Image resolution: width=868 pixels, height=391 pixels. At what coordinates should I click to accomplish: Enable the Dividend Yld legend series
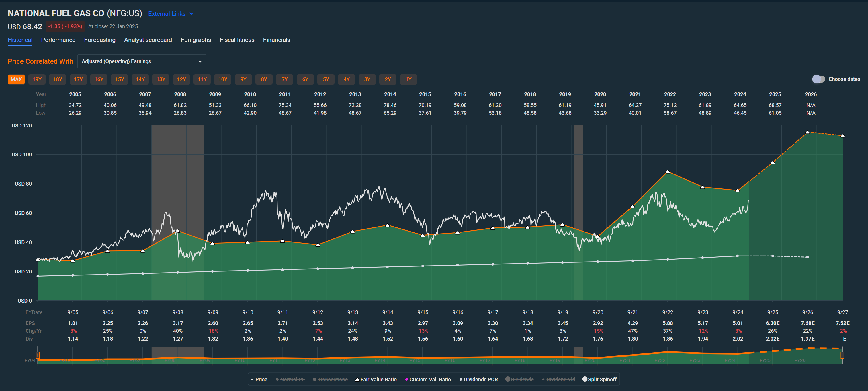(558, 380)
